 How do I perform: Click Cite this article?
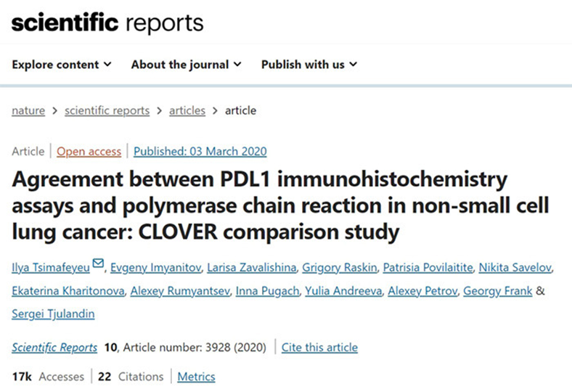tap(319, 348)
